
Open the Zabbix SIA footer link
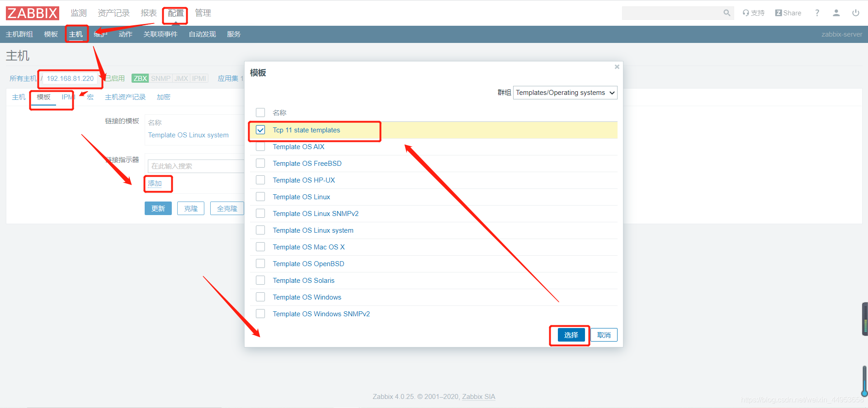[479, 397]
